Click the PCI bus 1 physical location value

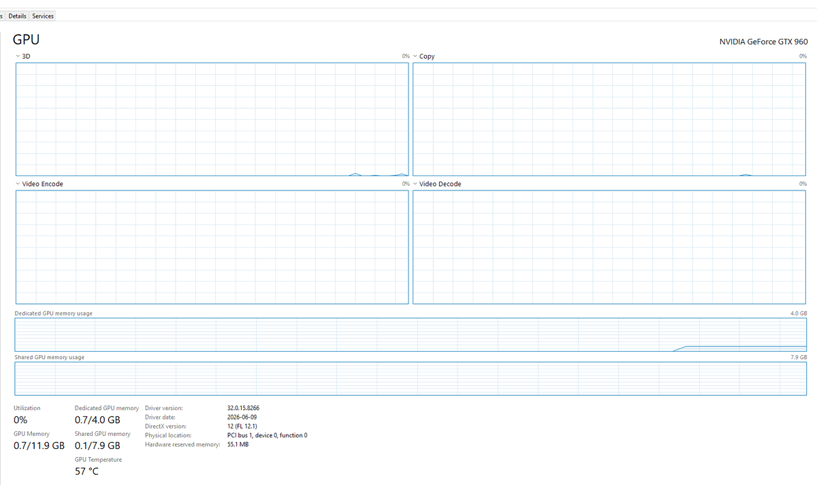267,435
